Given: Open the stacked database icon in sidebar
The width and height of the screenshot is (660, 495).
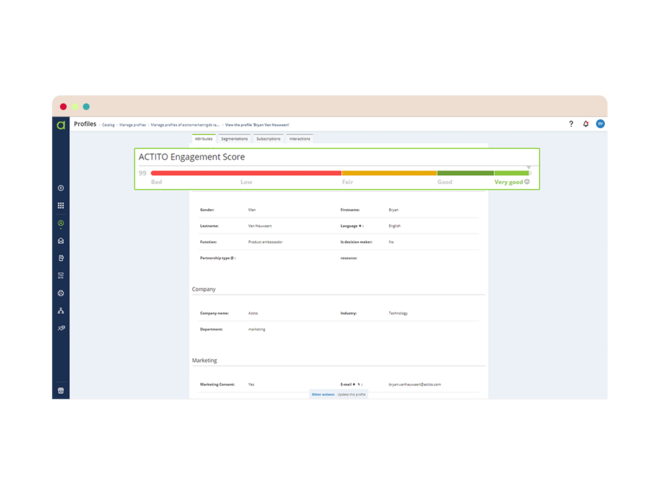Looking at the screenshot, I should [61, 276].
